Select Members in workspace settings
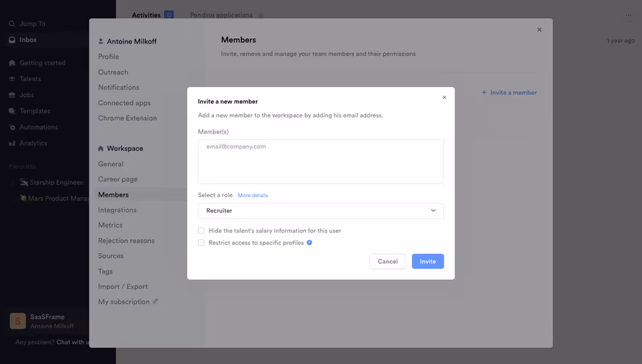Viewport: 642px width, 364px height. 113,194
